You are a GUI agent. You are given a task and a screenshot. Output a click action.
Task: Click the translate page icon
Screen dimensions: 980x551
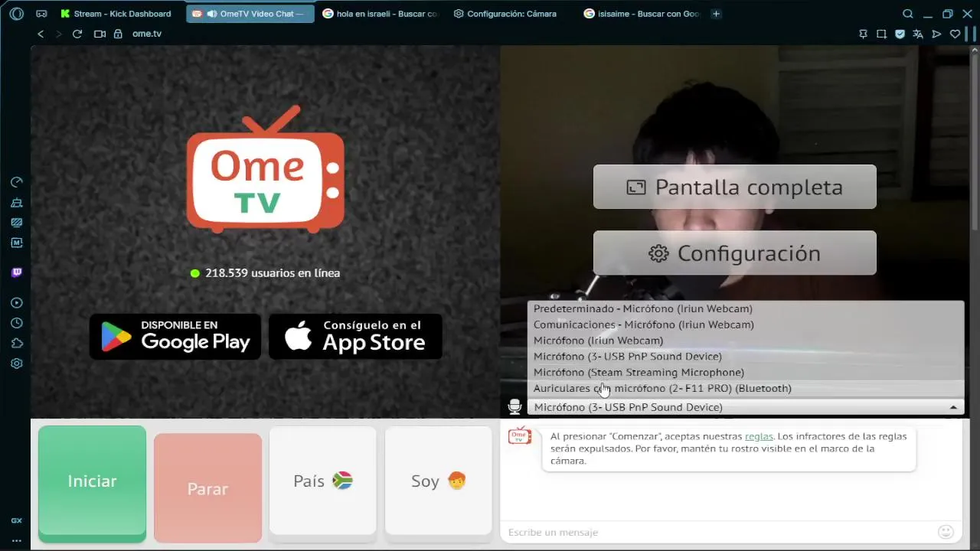(x=918, y=34)
